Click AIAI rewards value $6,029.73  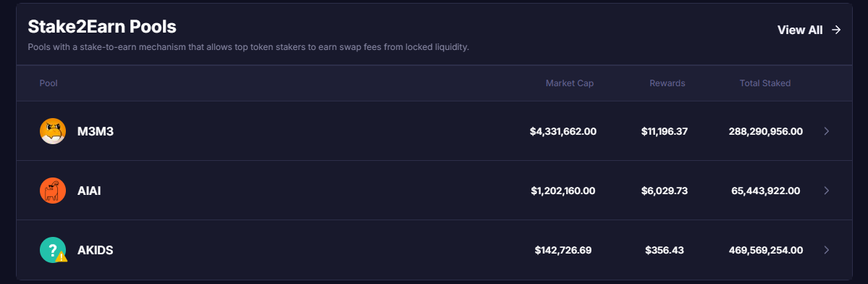click(665, 191)
